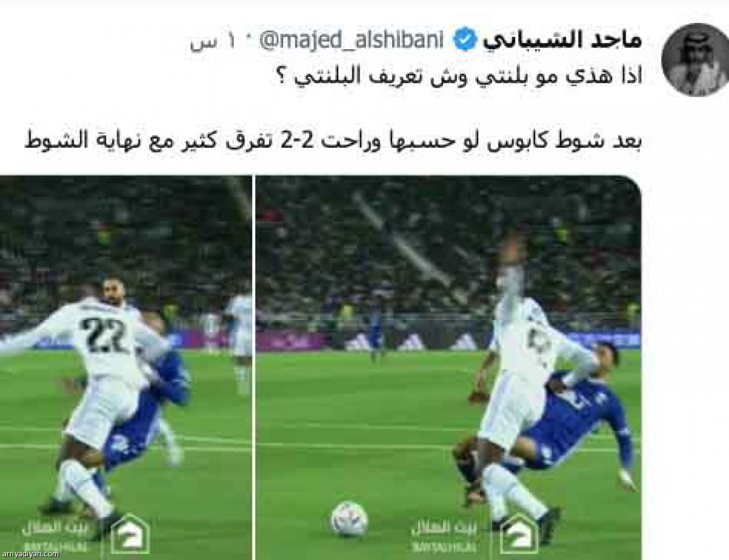Click the Bayt AlHilal house logo in left photo

click(130, 532)
